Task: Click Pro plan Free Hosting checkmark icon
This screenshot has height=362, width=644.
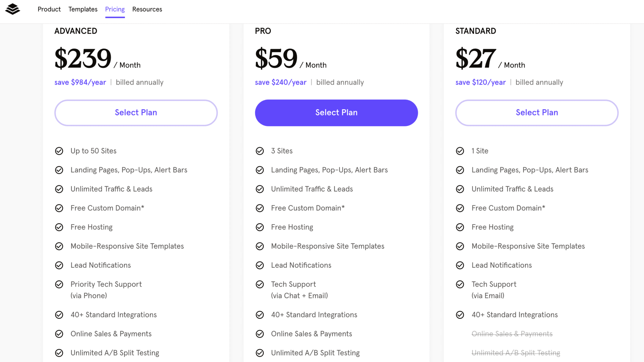Action: click(x=260, y=227)
